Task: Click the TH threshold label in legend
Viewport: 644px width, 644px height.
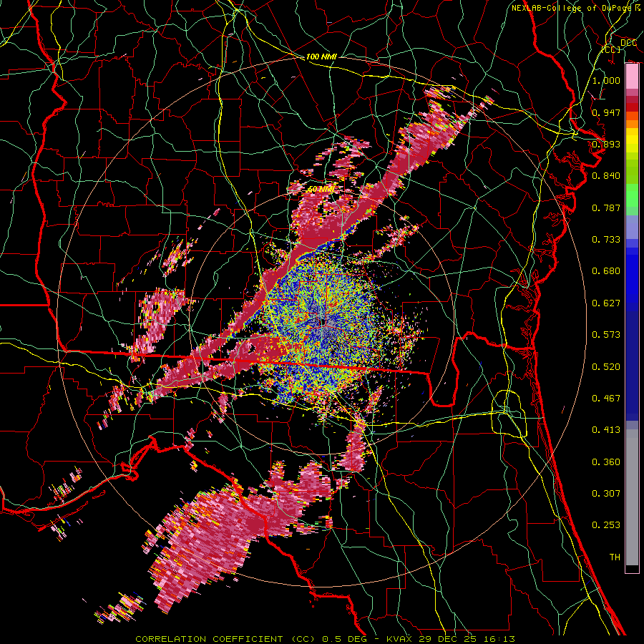Action: tap(615, 557)
